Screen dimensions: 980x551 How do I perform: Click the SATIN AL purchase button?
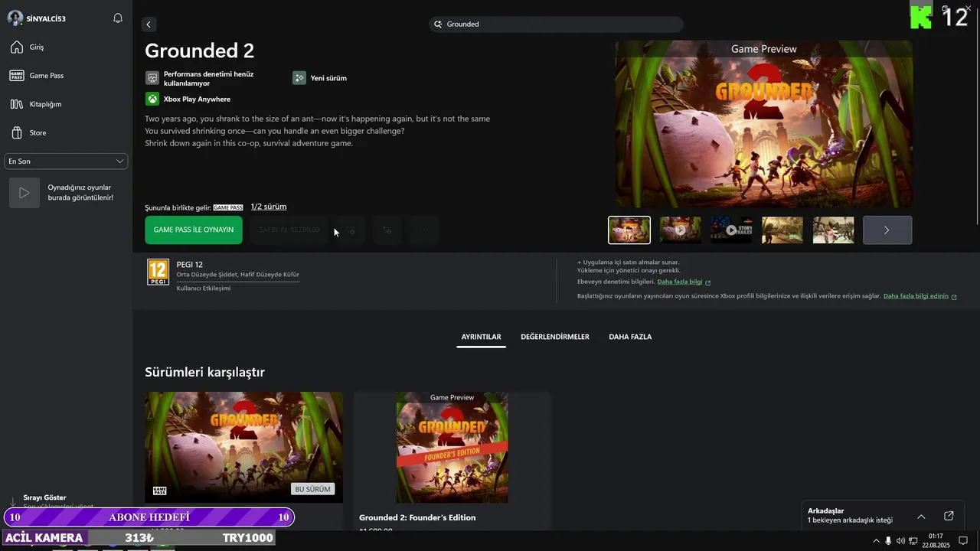tap(289, 230)
